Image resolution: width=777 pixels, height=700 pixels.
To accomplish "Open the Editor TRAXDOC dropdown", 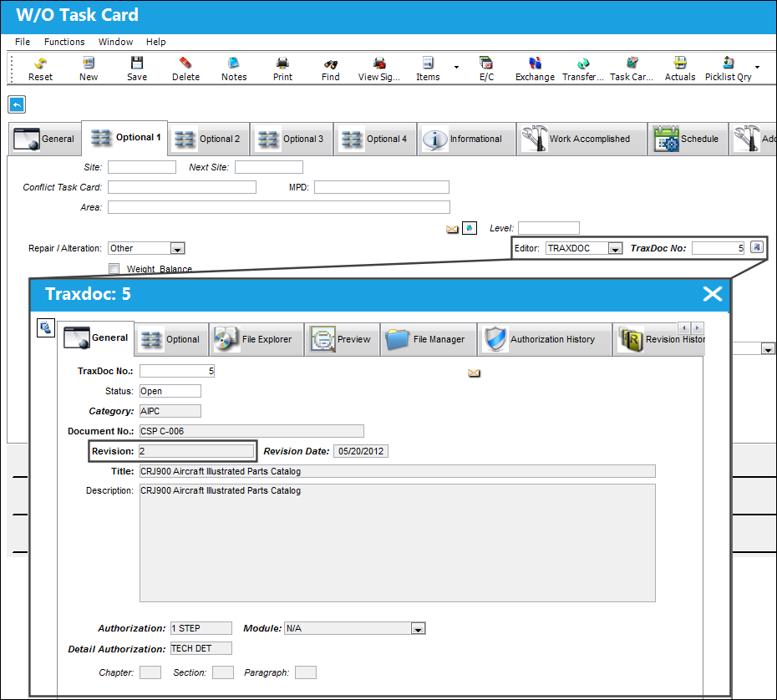I will (x=615, y=248).
